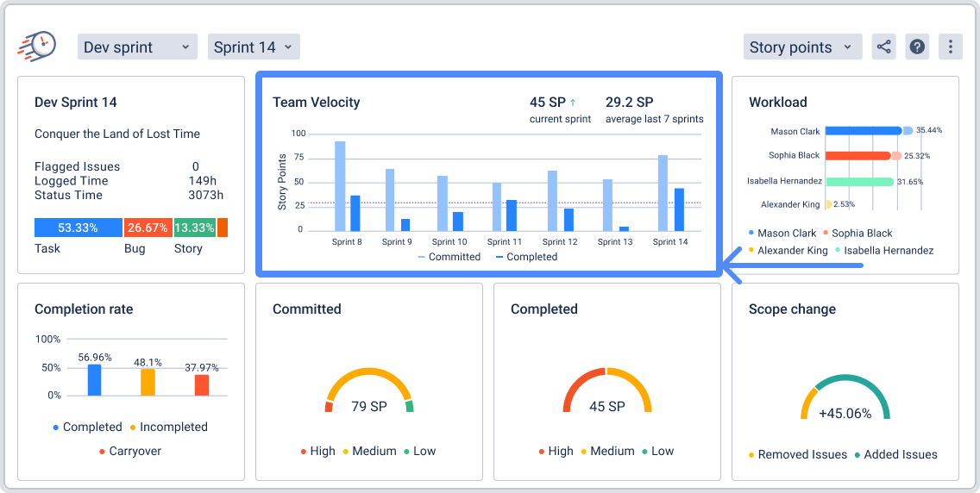Toggle Carryover in Completion rate legend

click(129, 451)
